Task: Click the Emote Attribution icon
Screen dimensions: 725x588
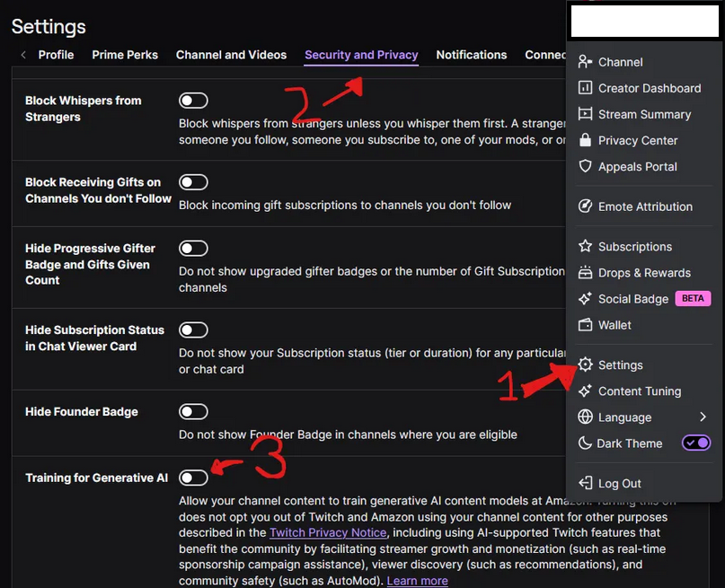Action: 585,206
